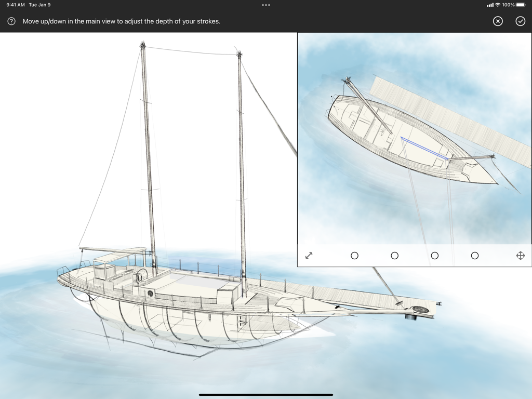Tap the blue highlighted stroke in the top view
Image resolution: width=532 pixels, height=399 pixels.
click(426, 147)
